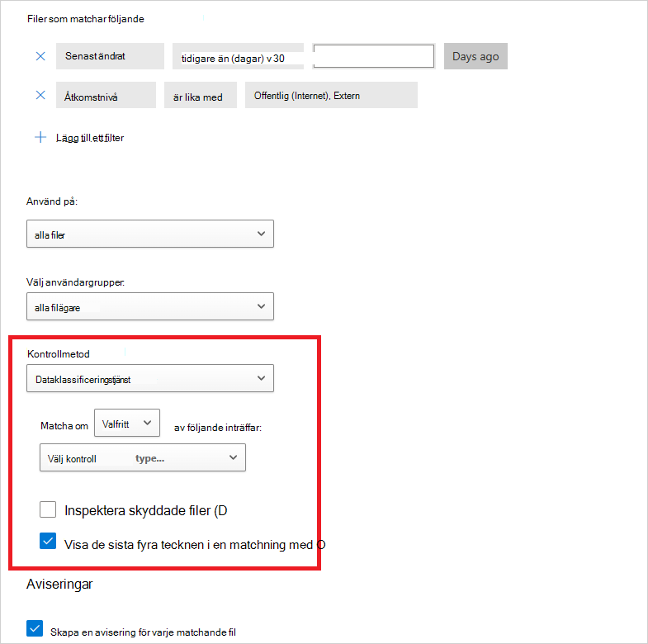Viewport: 648px width, 644px height.
Task: Enable Inspektera skyddade filer checkbox
Action: coord(48,509)
